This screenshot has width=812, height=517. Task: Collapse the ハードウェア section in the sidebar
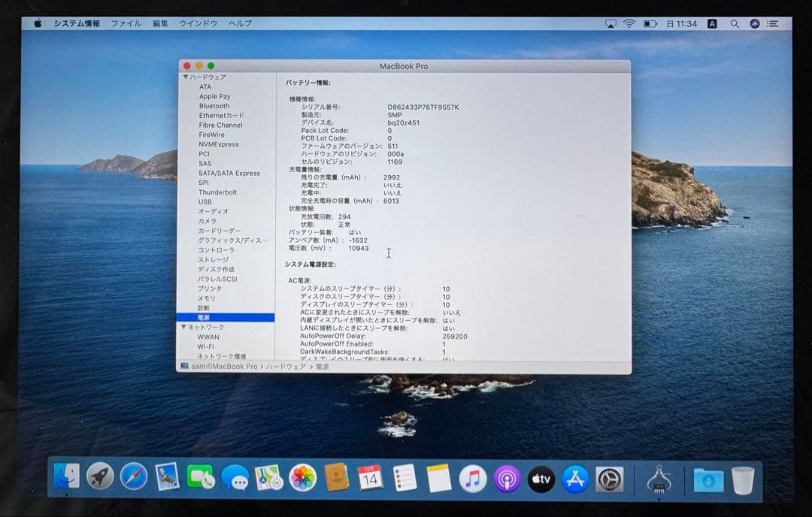point(184,77)
